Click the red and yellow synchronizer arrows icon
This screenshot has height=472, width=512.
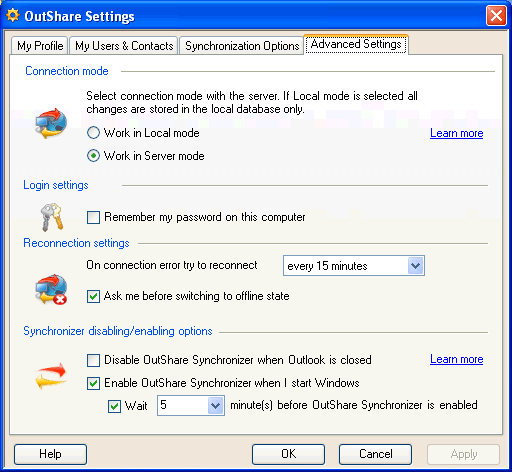[x=51, y=376]
